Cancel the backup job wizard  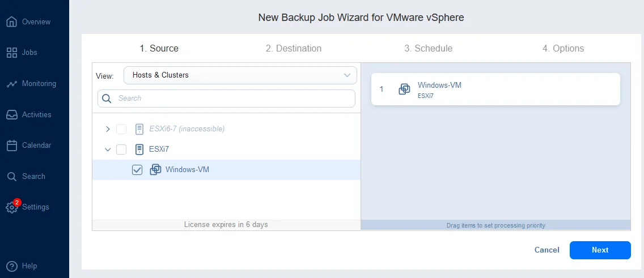(x=546, y=250)
